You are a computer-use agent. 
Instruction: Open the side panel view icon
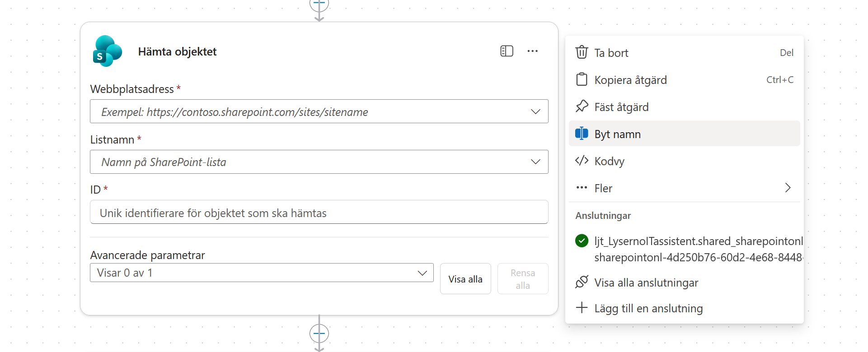507,51
